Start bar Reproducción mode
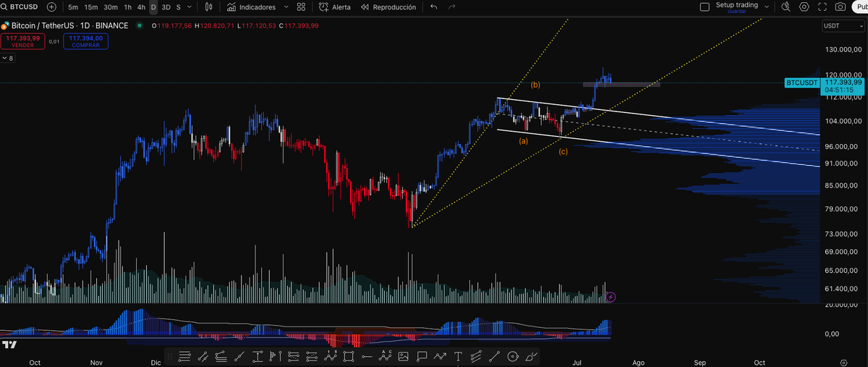Image resolution: width=868 pixels, height=367 pixels. (x=388, y=7)
